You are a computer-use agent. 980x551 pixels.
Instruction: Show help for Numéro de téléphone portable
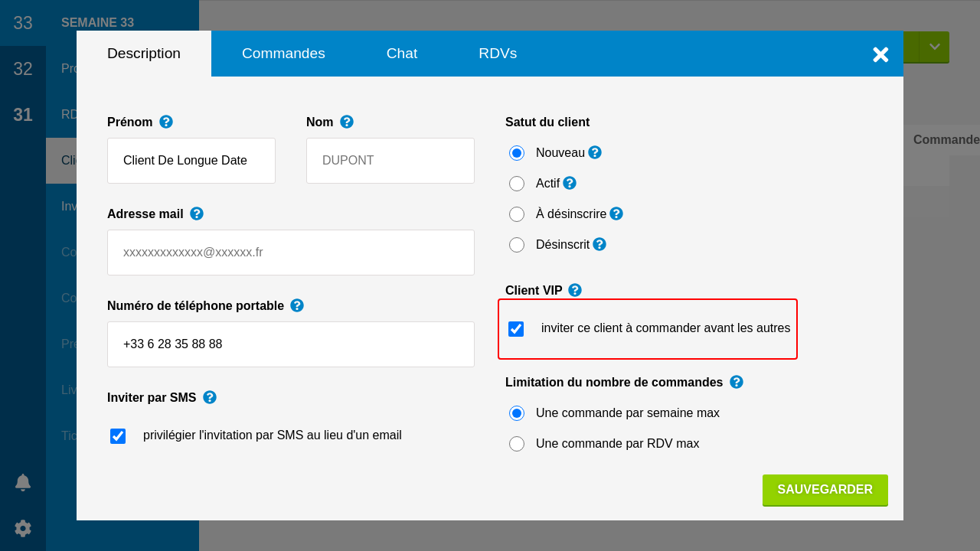[297, 305]
